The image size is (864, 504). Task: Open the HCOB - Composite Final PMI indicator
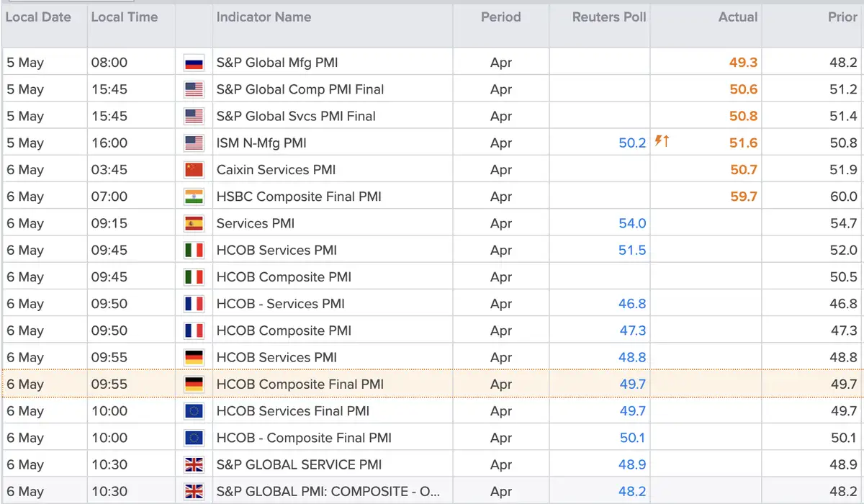point(303,438)
